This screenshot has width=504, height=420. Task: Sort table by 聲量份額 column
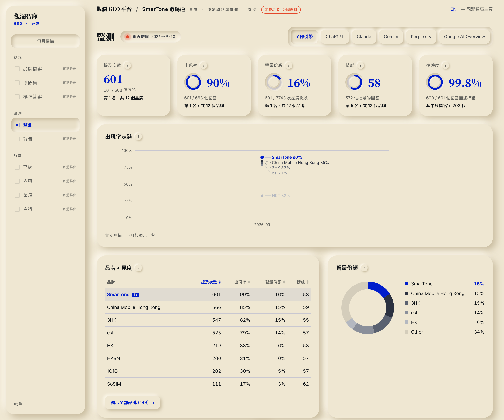[x=275, y=282]
